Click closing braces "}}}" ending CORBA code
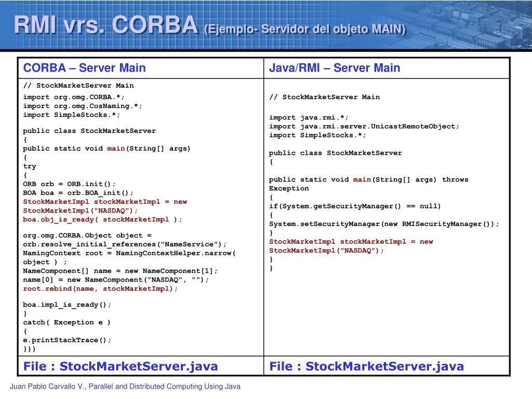Screen dimensions: 532x399 click(x=29, y=349)
